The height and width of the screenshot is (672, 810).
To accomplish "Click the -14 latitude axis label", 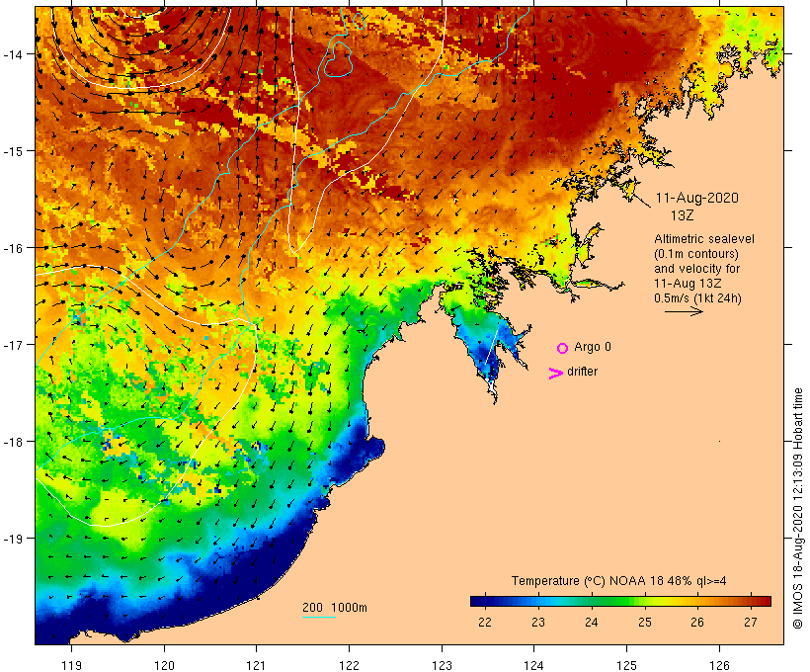I will click(x=12, y=54).
